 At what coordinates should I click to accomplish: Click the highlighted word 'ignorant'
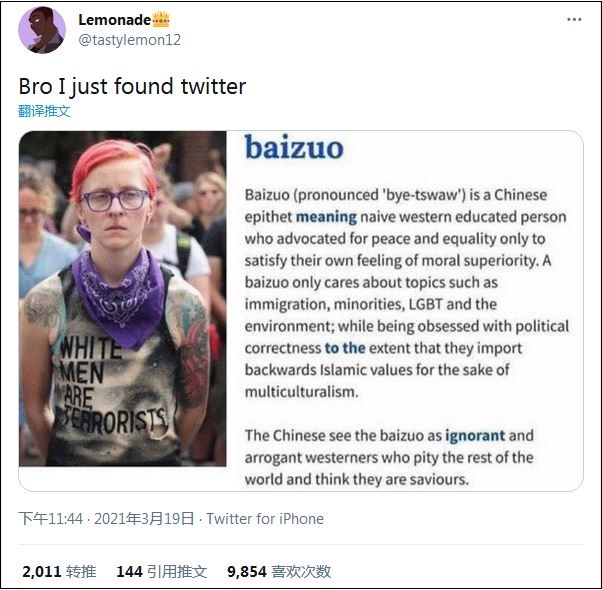(475, 436)
